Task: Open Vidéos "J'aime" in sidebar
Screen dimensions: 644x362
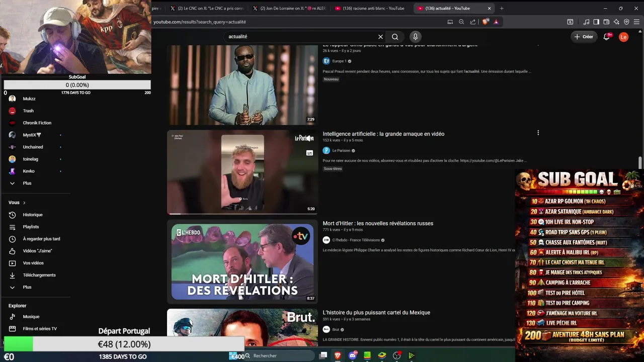Action: pos(36,251)
